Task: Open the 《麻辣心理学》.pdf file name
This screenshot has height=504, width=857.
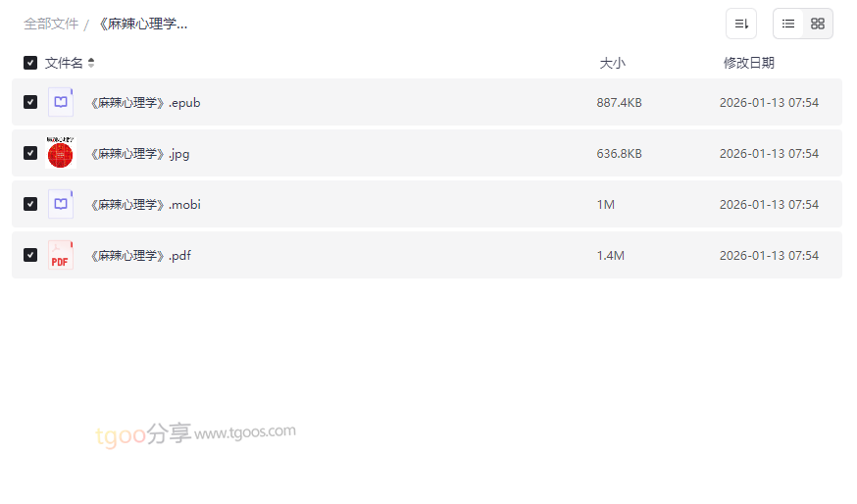Action: click(x=141, y=255)
